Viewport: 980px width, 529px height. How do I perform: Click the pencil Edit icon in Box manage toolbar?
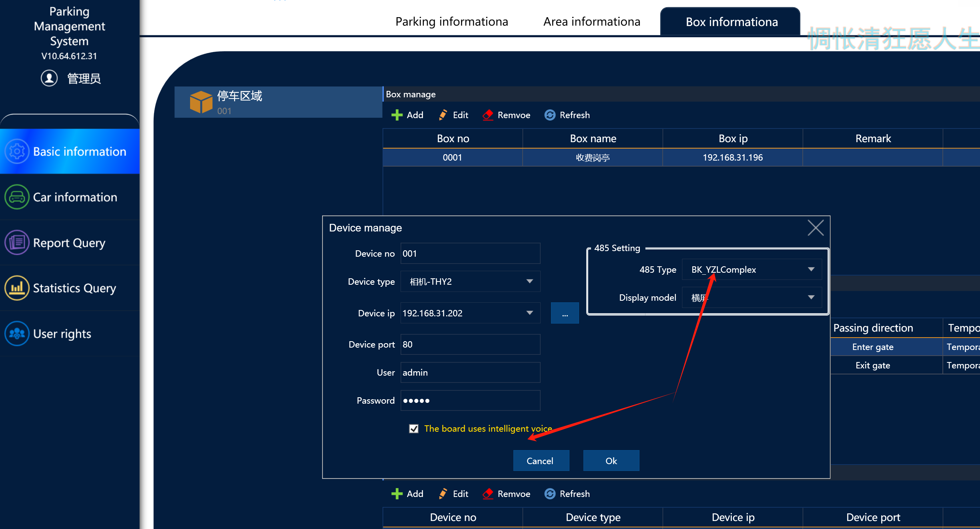click(443, 115)
